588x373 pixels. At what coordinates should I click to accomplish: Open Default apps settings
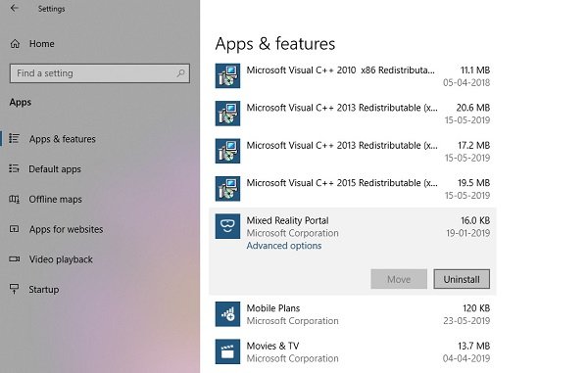pyautogui.click(x=55, y=169)
